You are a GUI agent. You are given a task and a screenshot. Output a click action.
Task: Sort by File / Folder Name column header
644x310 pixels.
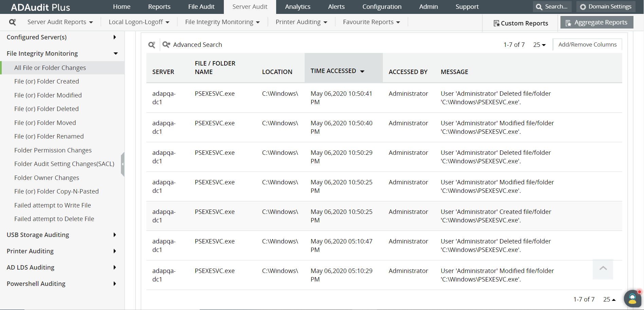click(215, 68)
